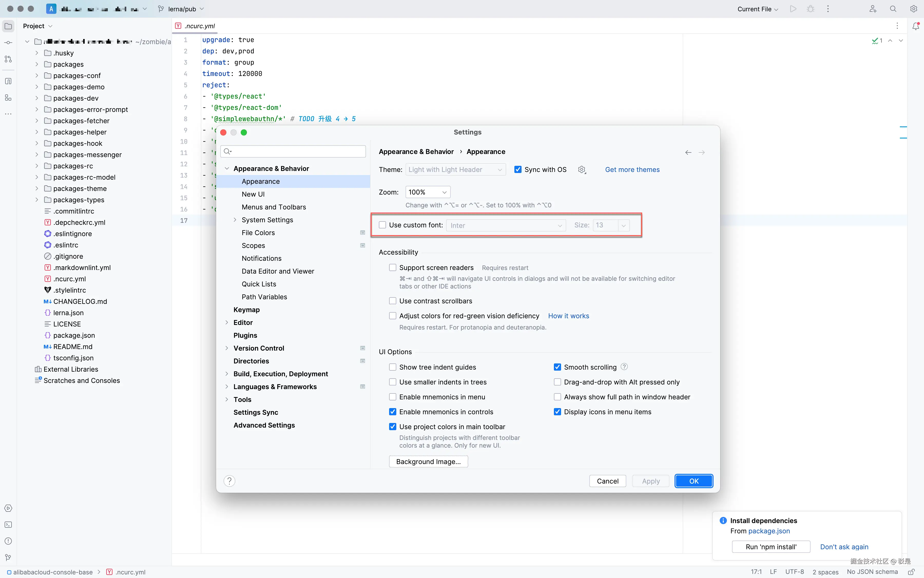Viewport: 924px width, 578px height.
Task: Open the Problems tool window icon
Action: pyautogui.click(x=8, y=541)
